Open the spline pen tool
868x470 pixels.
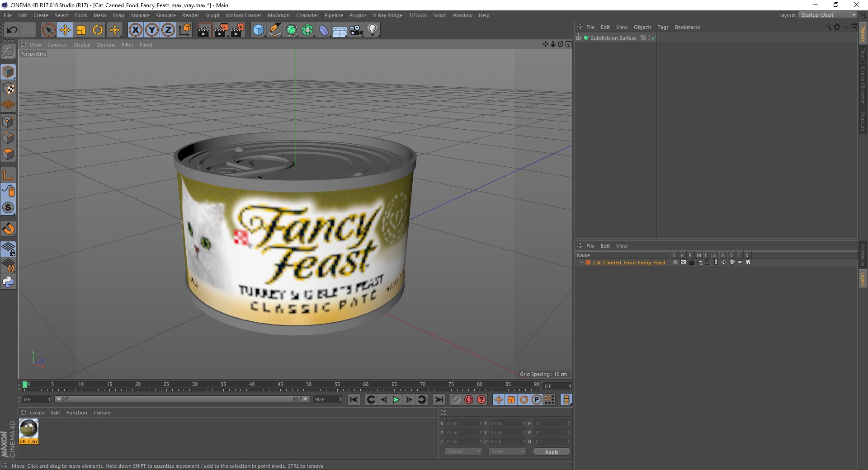[x=274, y=30]
